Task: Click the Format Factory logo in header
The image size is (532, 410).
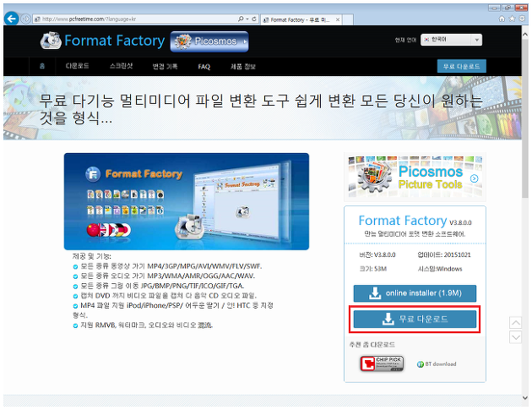Action: [x=102, y=41]
